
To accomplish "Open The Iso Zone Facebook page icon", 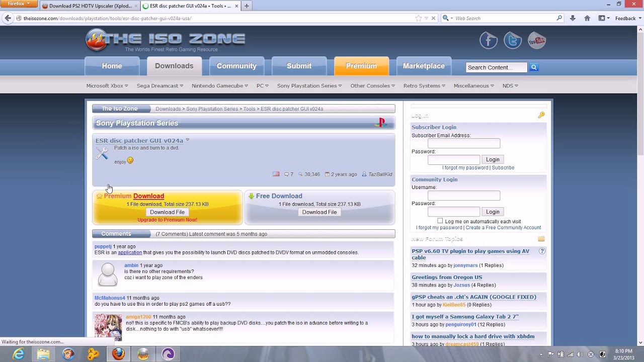I will click(x=489, y=41).
